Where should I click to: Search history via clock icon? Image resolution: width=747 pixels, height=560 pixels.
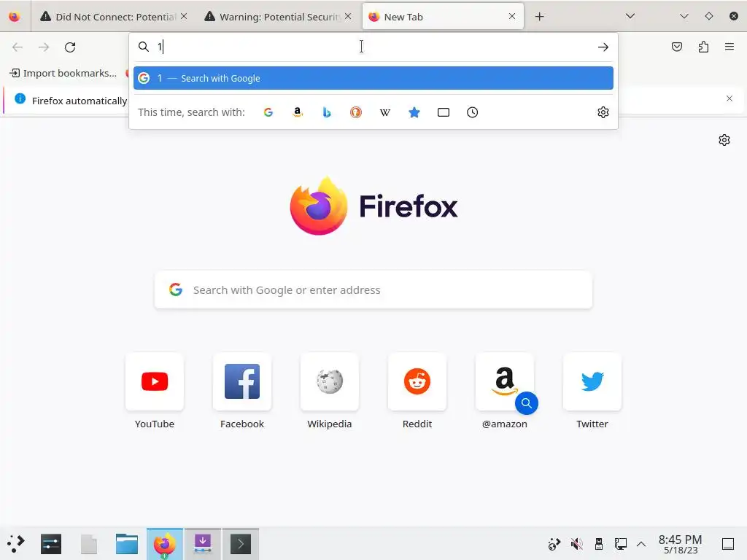472,112
